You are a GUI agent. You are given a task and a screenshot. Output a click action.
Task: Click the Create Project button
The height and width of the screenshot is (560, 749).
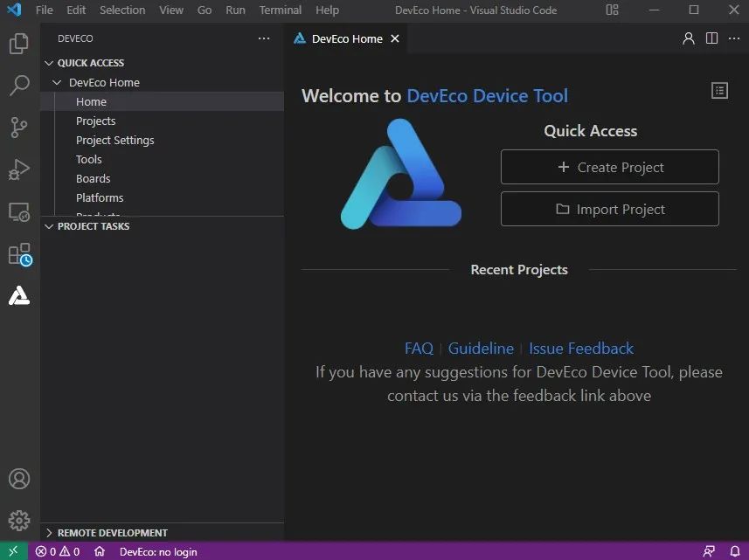[x=609, y=167]
